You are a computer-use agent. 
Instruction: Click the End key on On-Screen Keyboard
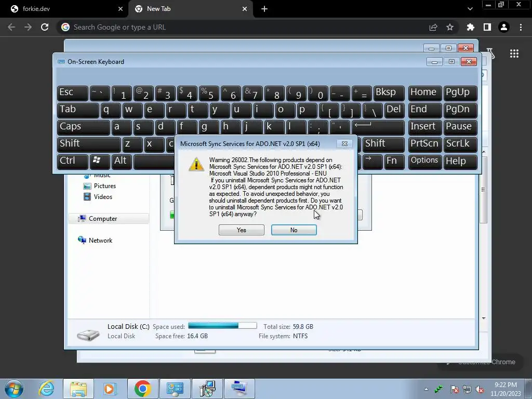coord(425,110)
